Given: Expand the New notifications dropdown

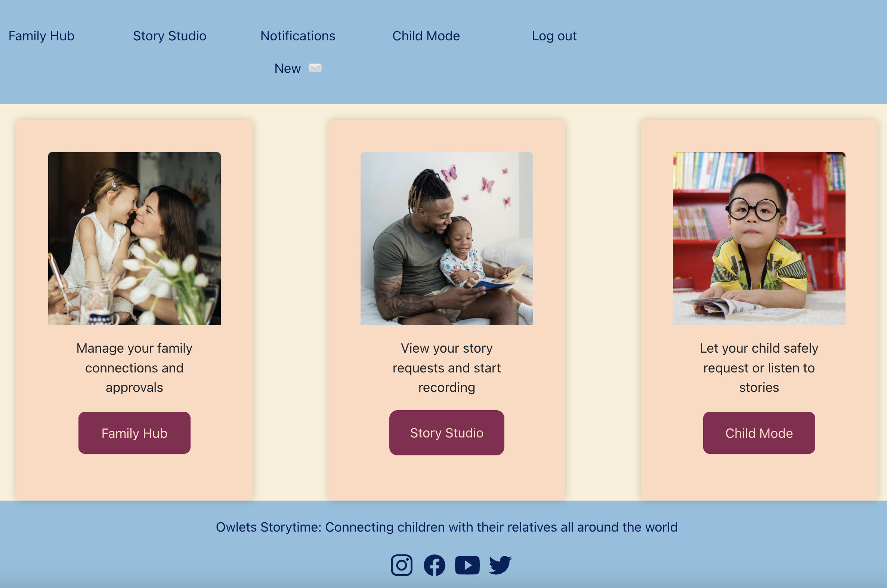Looking at the screenshot, I should pos(298,68).
